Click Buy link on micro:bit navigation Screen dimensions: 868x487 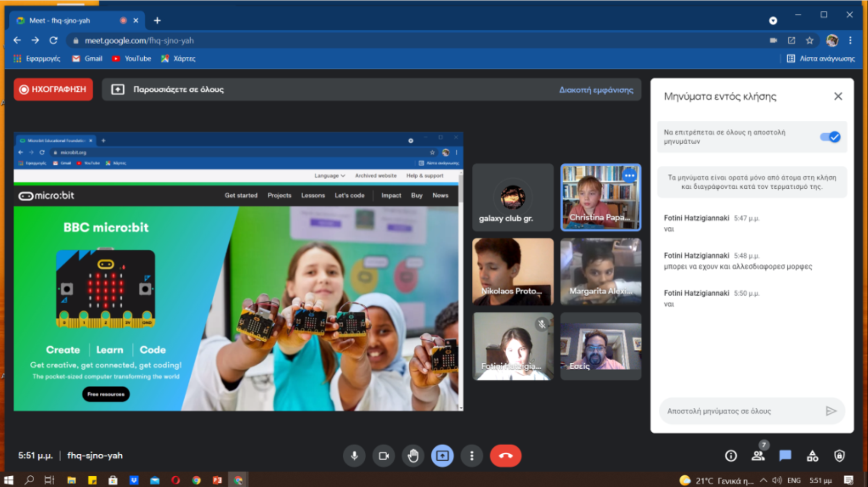point(417,196)
